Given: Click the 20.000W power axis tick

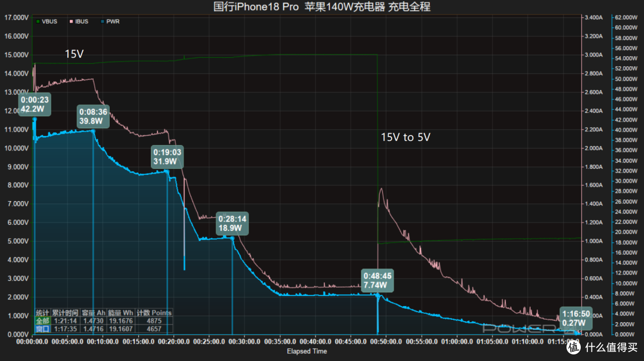Looking at the screenshot, I should [626, 232].
